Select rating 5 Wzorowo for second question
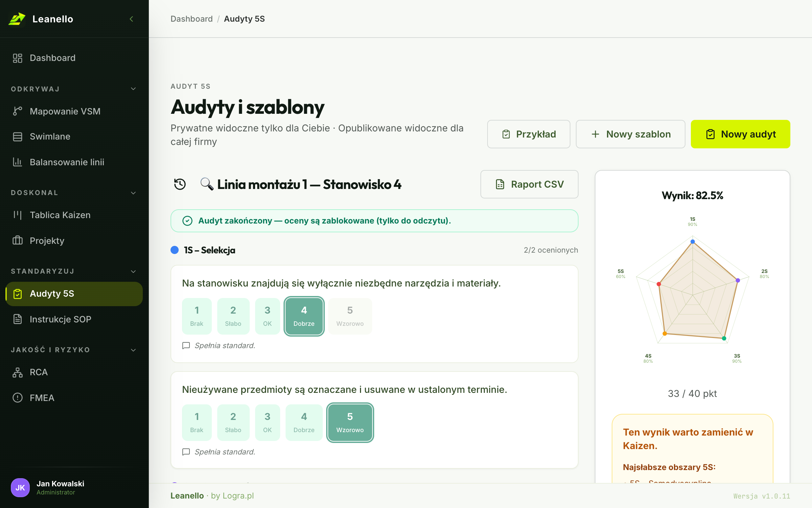 click(350, 422)
